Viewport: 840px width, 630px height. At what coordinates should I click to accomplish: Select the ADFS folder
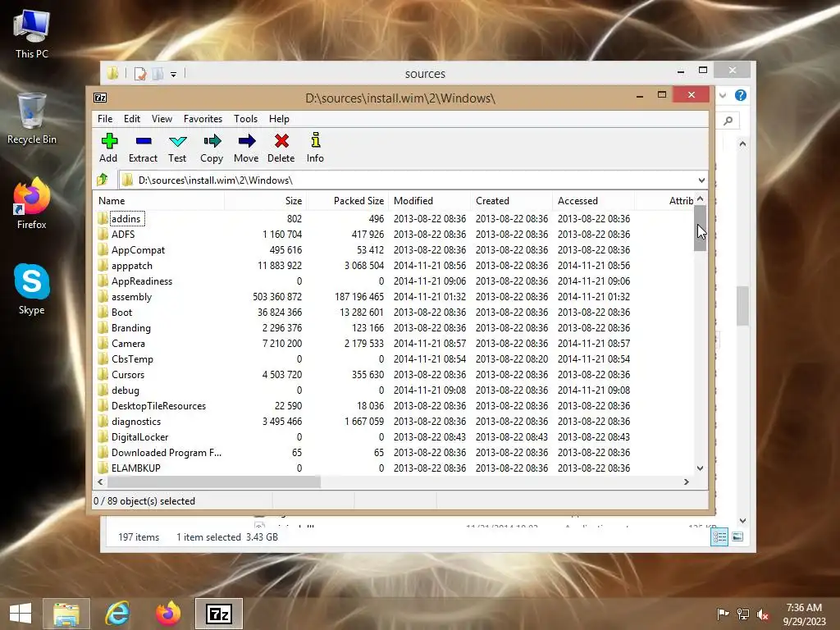pos(123,234)
